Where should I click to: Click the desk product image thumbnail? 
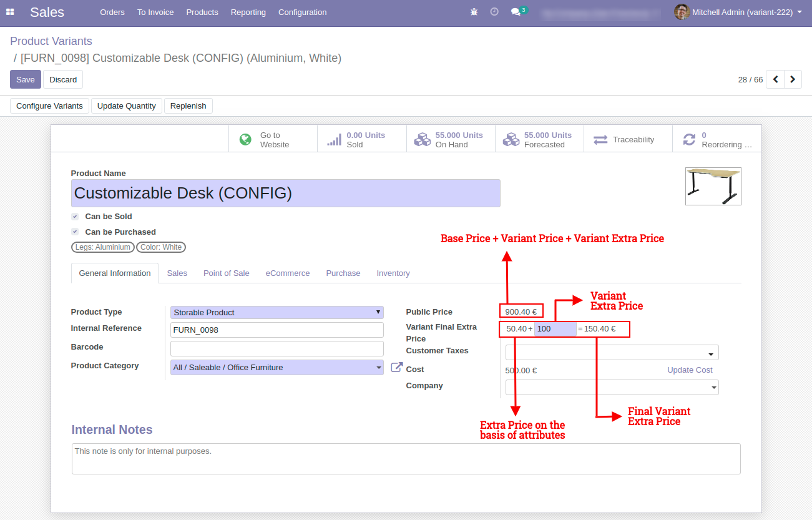point(713,186)
